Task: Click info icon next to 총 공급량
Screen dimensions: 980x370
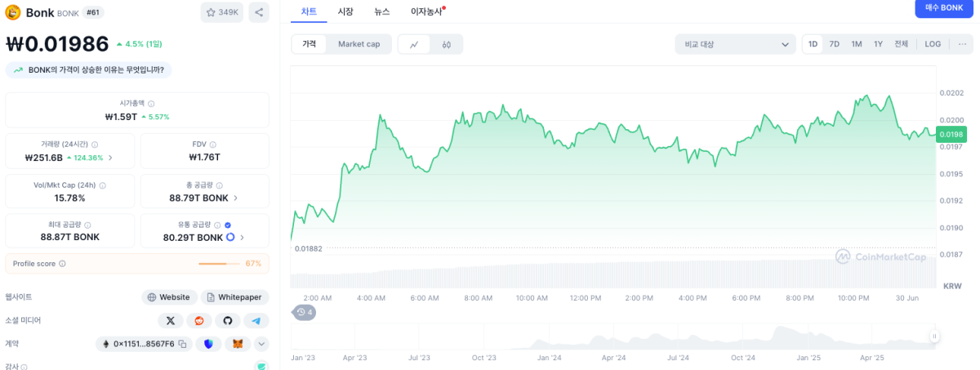Action: click(220, 185)
